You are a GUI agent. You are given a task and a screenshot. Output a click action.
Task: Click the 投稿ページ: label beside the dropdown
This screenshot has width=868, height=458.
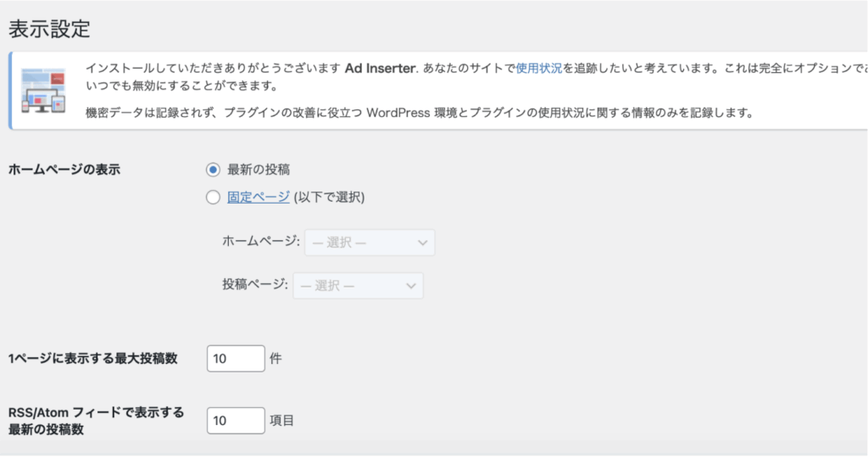coord(255,286)
